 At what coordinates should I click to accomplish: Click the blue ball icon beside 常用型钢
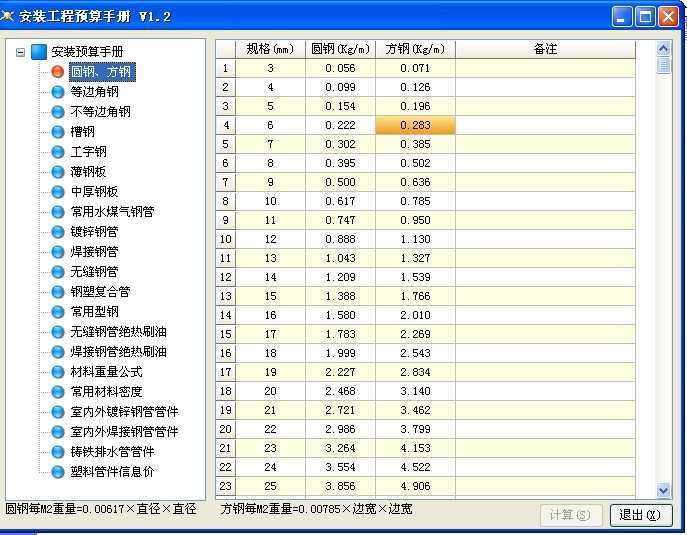point(57,312)
